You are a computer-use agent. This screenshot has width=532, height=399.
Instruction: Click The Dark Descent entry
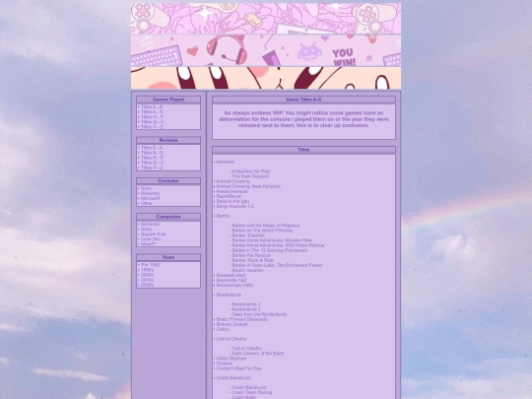(250, 176)
